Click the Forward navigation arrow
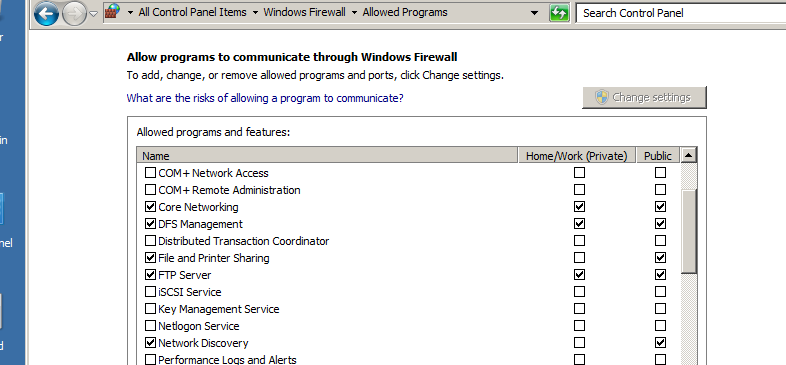 pyautogui.click(x=74, y=14)
